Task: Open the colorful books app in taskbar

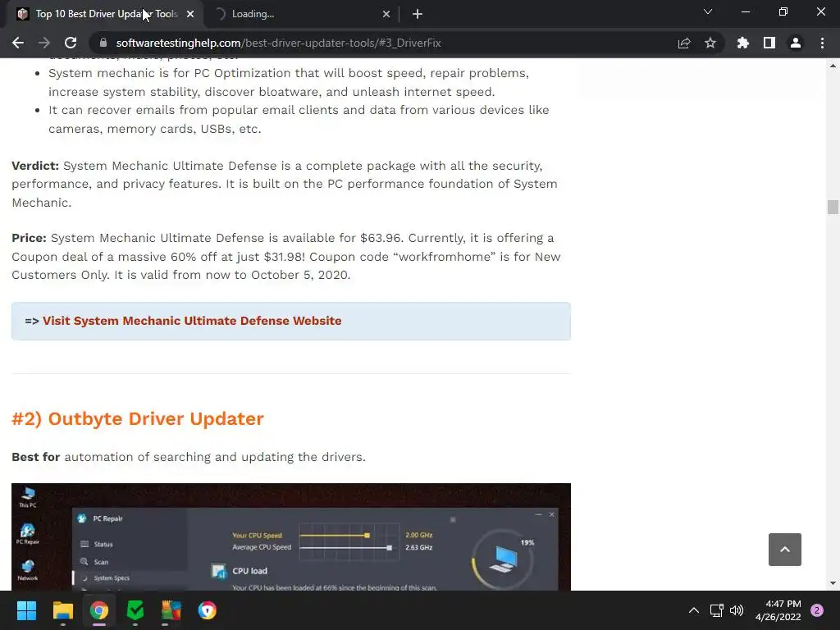Action: pos(171,610)
